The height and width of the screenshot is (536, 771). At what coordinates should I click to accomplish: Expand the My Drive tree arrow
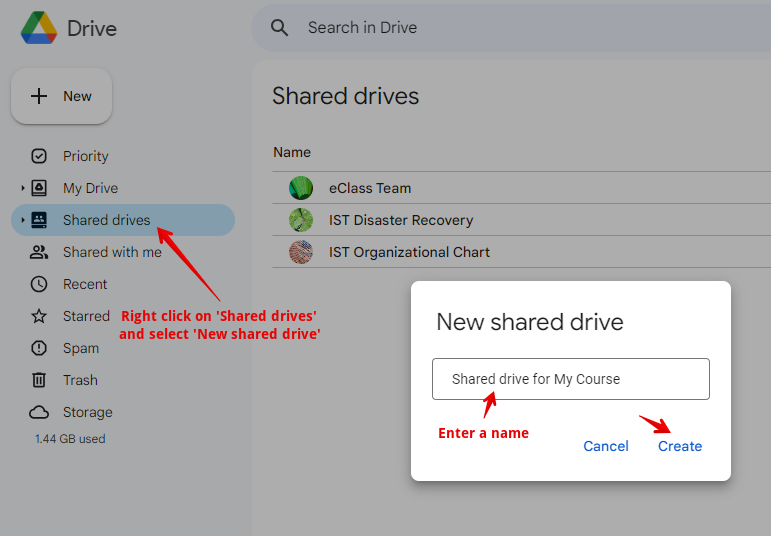(x=23, y=188)
